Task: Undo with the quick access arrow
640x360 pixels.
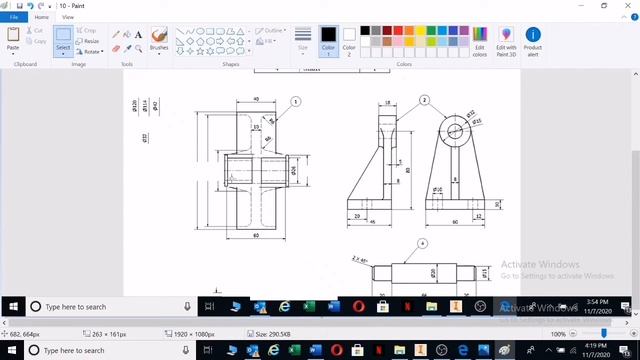Action: click(30, 6)
